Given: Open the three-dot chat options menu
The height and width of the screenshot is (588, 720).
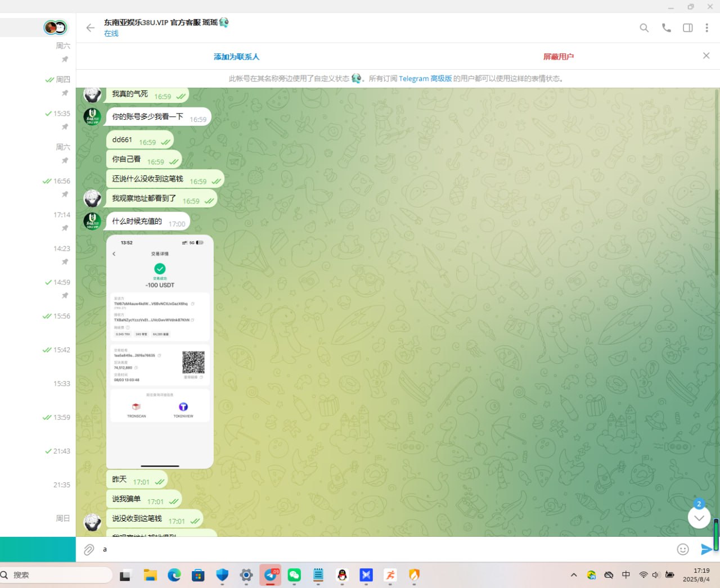Looking at the screenshot, I should pos(706,28).
